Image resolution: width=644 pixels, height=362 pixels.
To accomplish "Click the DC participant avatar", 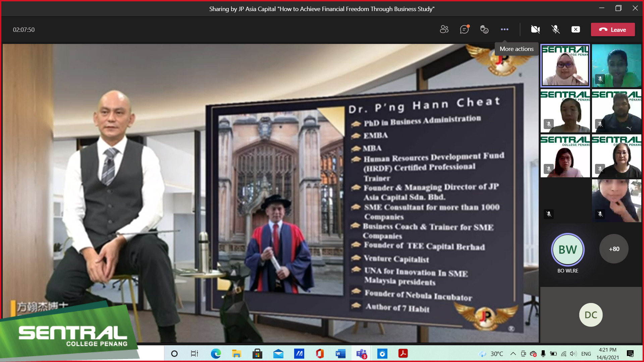I will [x=591, y=315].
